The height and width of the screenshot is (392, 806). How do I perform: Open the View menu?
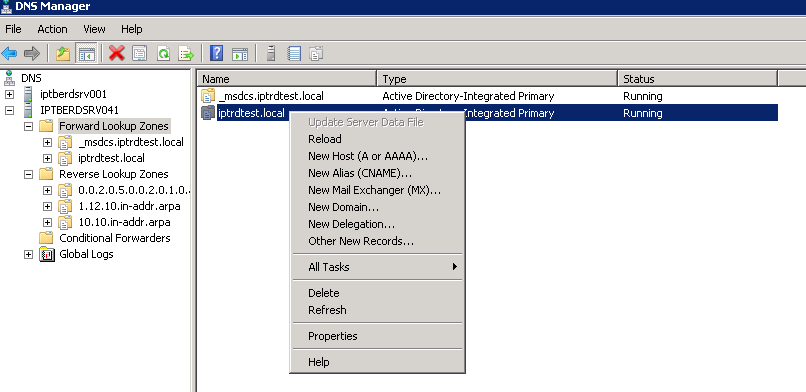click(x=94, y=29)
